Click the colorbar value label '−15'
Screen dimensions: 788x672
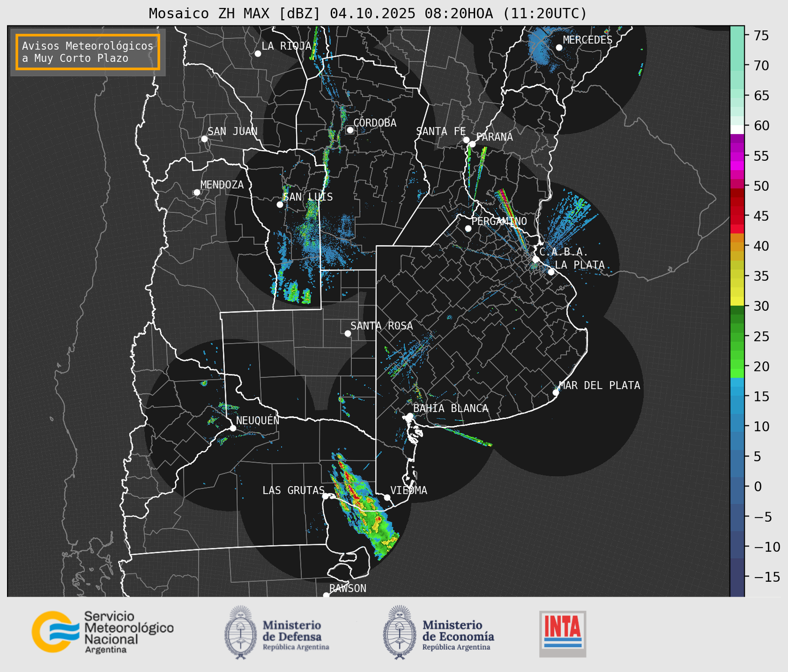(x=767, y=577)
